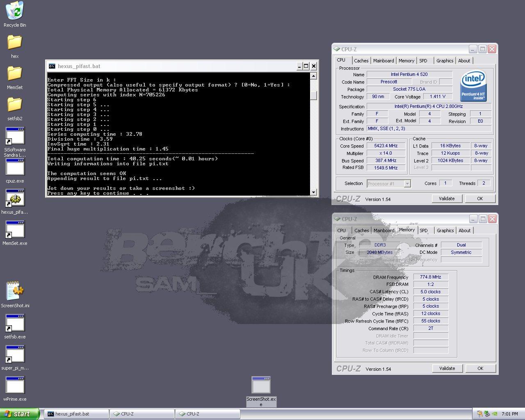Switch to Caches tab in lower CPU-Z

tap(361, 231)
